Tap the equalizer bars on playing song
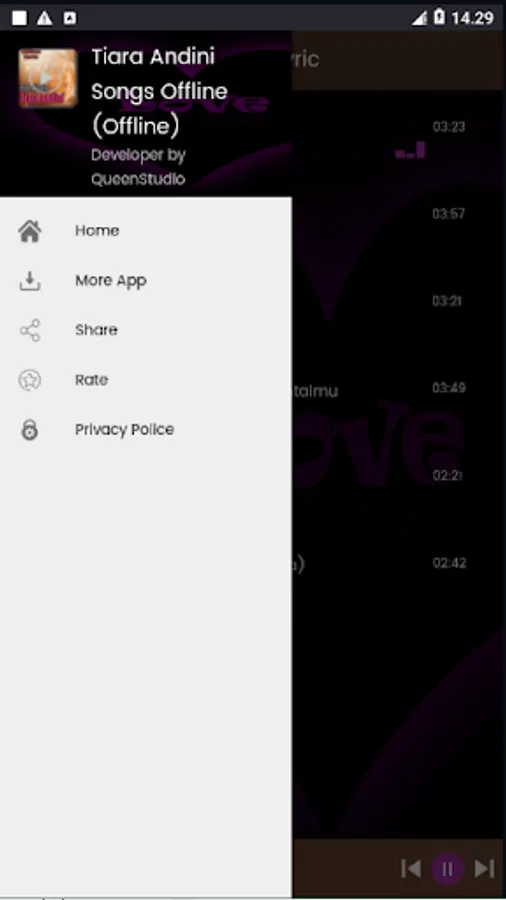Screen dimensions: 506x900 [x=411, y=150]
